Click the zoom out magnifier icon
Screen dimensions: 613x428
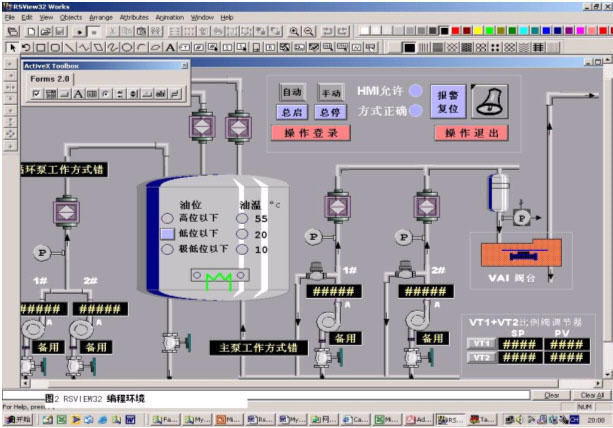coord(309,31)
